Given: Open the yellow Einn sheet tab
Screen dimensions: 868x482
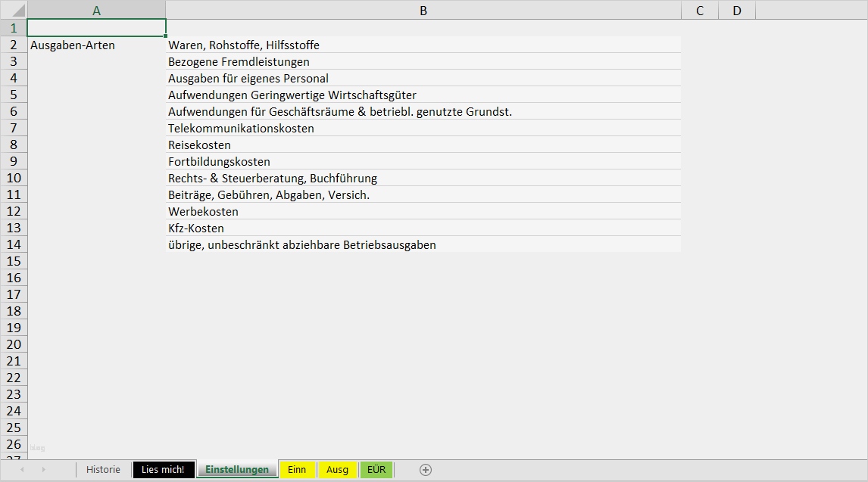Looking at the screenshot, I should pyautogui.click(x=297, y=470).
